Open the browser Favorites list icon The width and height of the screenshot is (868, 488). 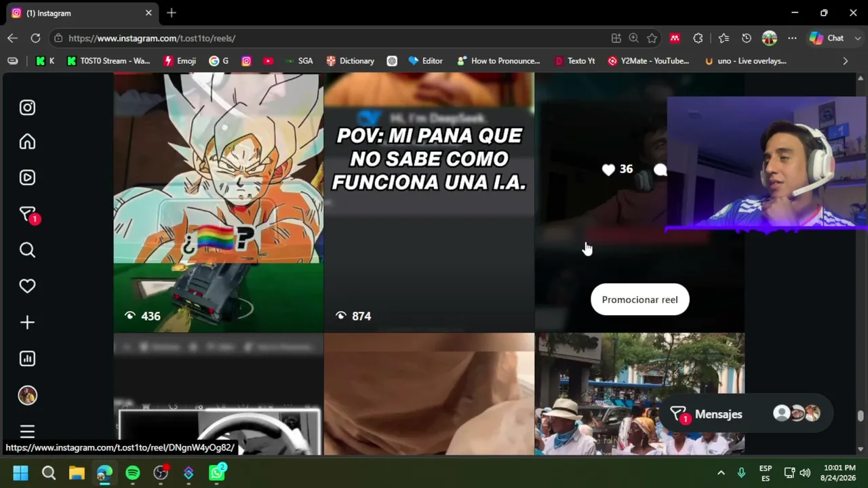click(x=724, y=38)
